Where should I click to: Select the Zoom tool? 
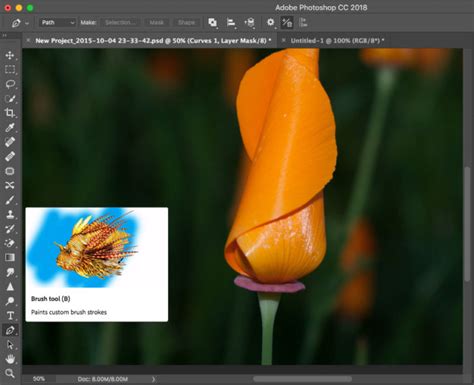[x=10, y=373]
